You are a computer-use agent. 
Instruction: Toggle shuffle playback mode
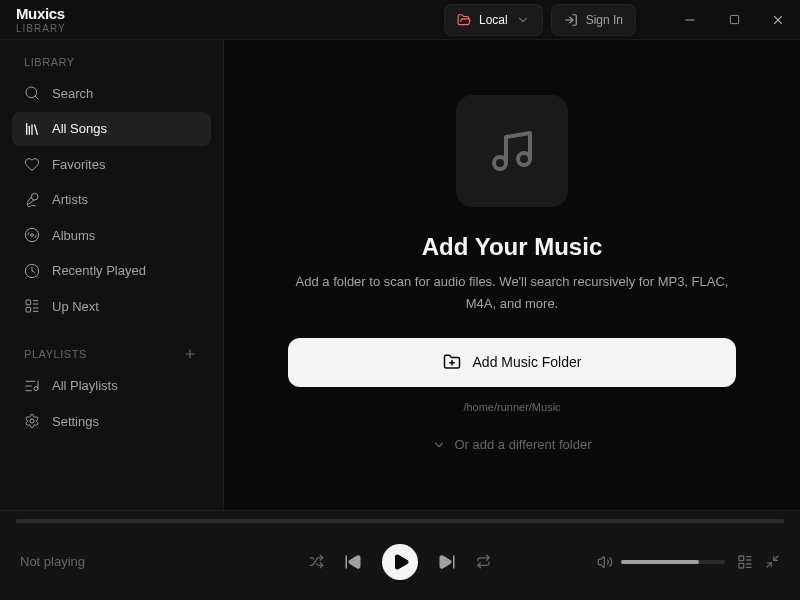point(316,562)
